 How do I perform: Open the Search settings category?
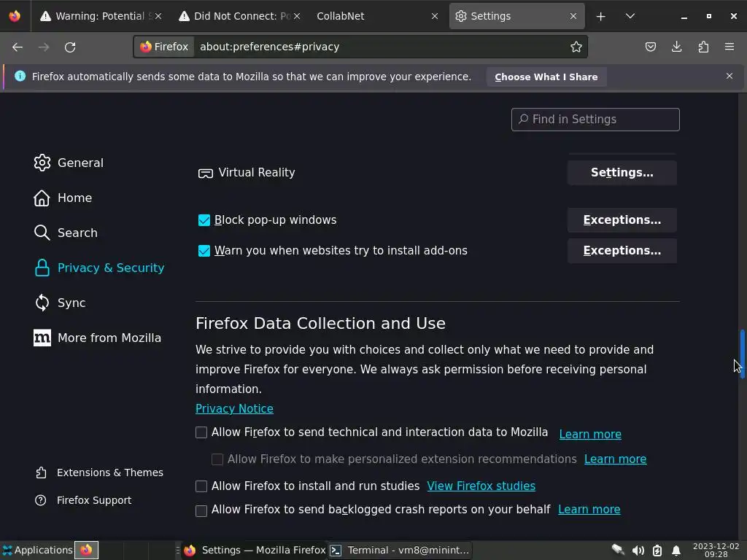coord(66,233)
